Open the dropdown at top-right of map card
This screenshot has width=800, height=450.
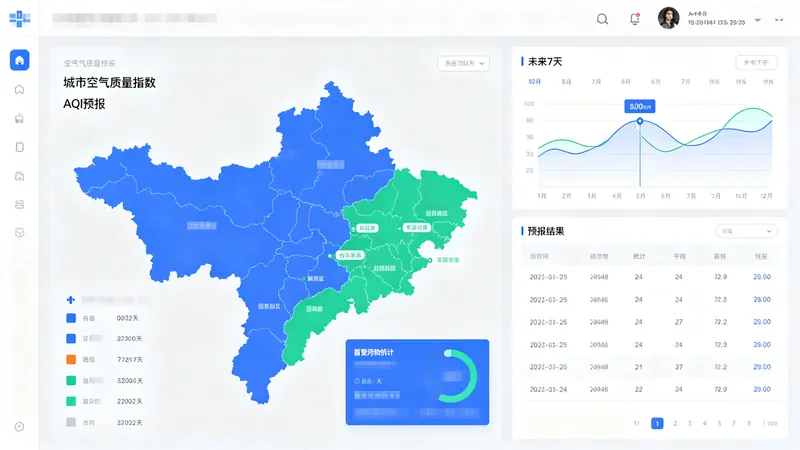464,63
